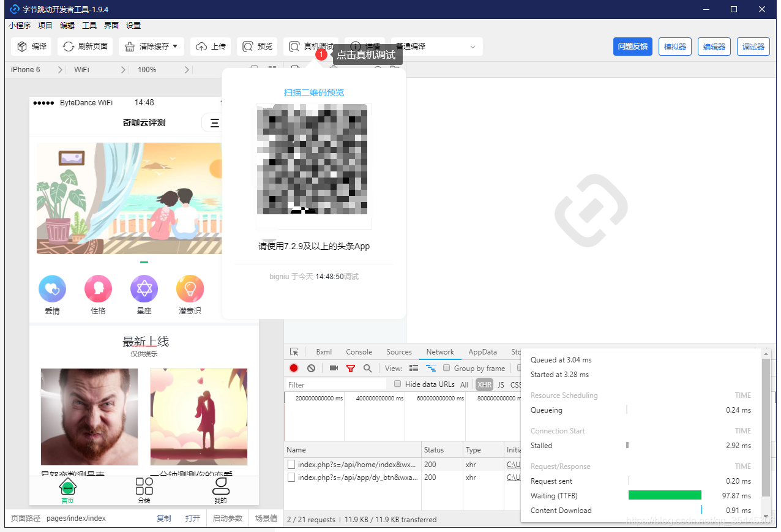Screen dimensions: 781x532
Task: Open the 设置 menu
Action: pos(133,26)
